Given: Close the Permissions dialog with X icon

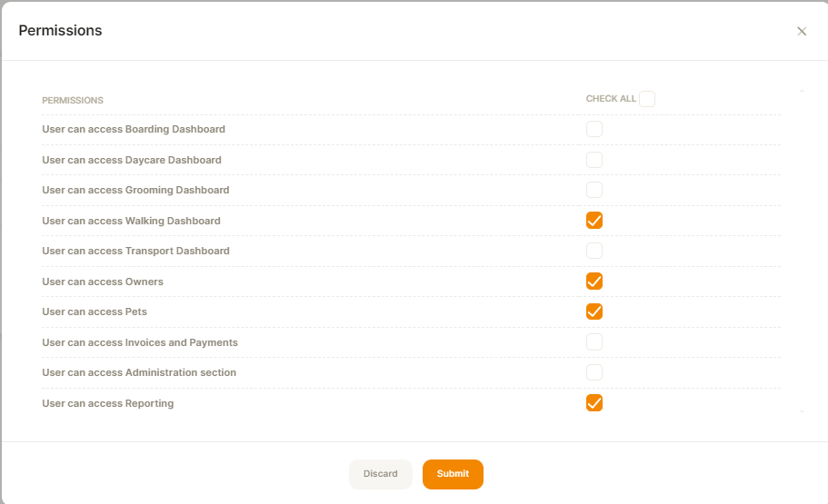Looking at the screenshot, I should (x=802, y=31).
